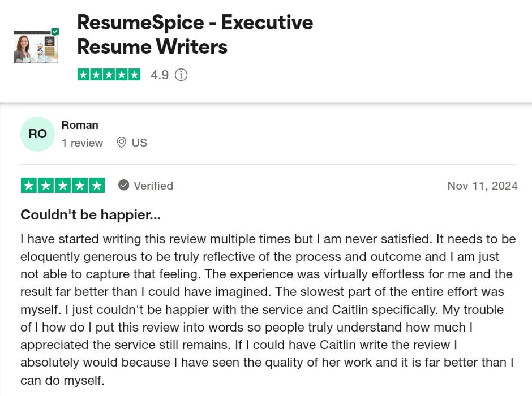Click the 4.9 score number
Viewport: 532px width, 396px height.
coord(160,75)
